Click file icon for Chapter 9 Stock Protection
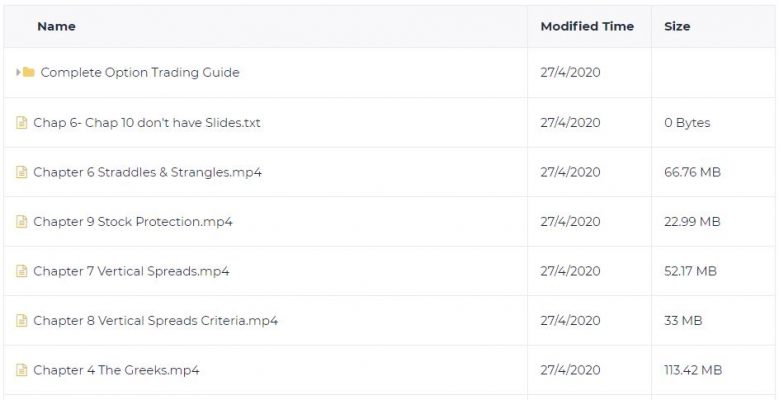The image size is (779, 400). (21, 222)
